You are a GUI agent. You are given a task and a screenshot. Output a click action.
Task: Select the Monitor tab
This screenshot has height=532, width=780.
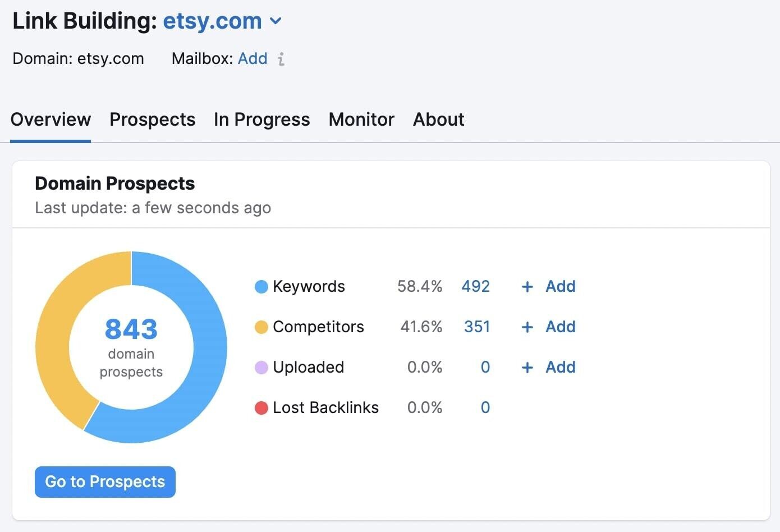361,120
